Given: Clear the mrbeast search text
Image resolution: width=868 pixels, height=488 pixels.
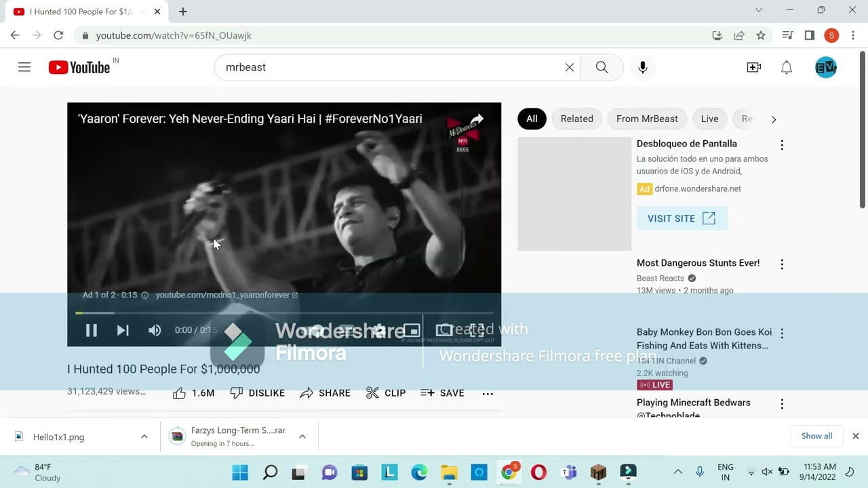Looking at the screenshot, I should coord(570,67).
